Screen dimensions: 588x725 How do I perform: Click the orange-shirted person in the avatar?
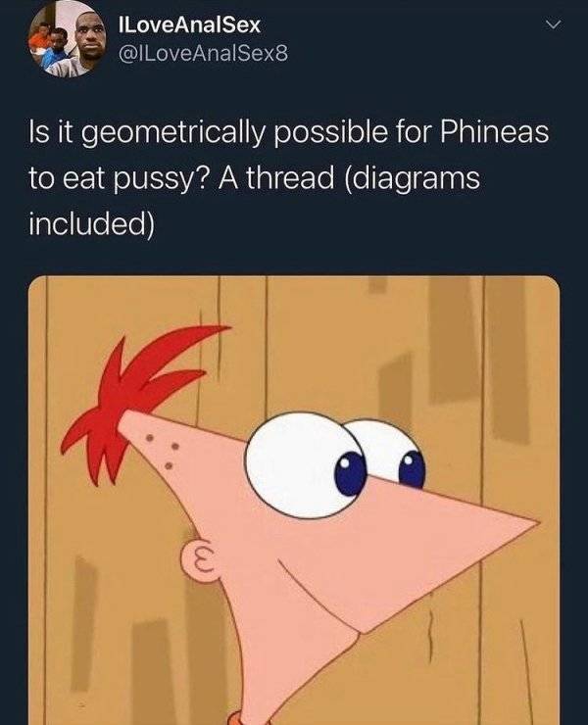[x=38, y=41]
